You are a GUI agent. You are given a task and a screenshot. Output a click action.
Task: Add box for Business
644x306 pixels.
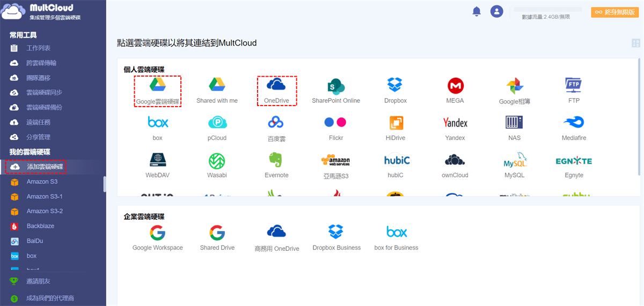click(x=396, y=238)
